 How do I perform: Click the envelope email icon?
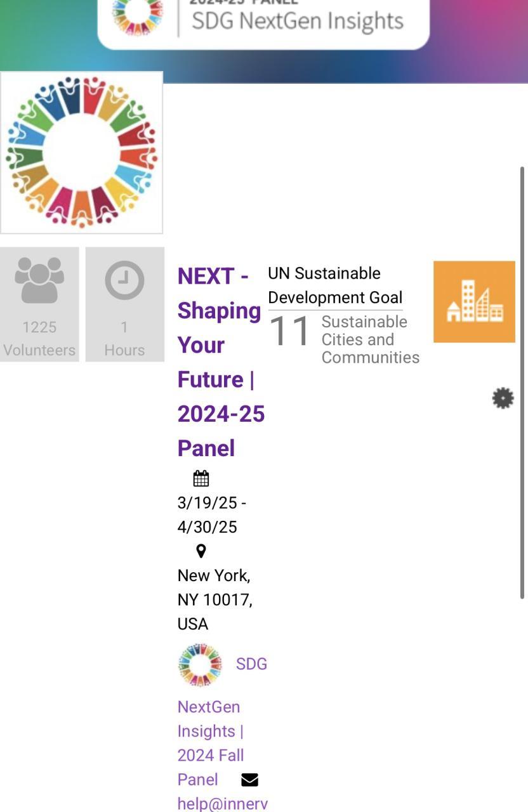tap(249, 780)
